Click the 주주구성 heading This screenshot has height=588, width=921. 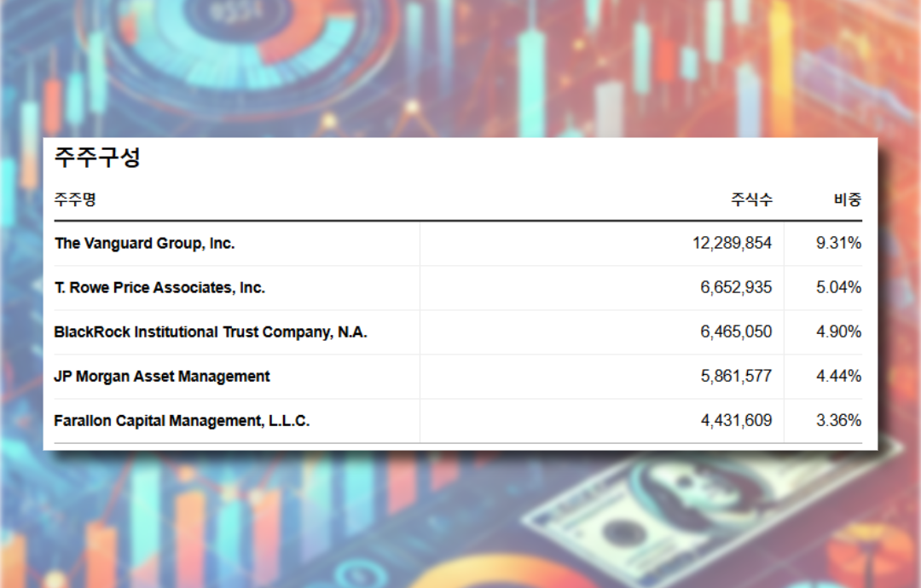[x=97, y=157]
